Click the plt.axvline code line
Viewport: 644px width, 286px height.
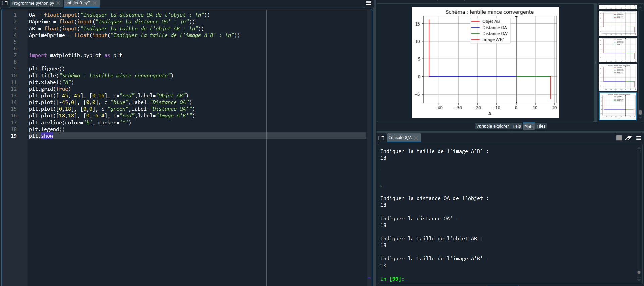point(80,123)
